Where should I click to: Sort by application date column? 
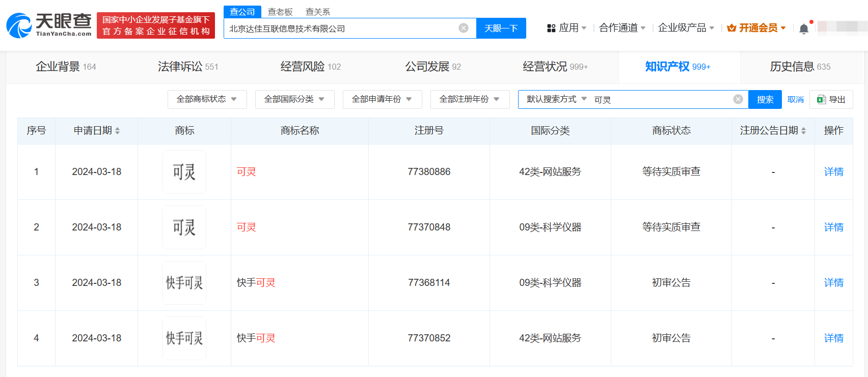pos(117,131)
